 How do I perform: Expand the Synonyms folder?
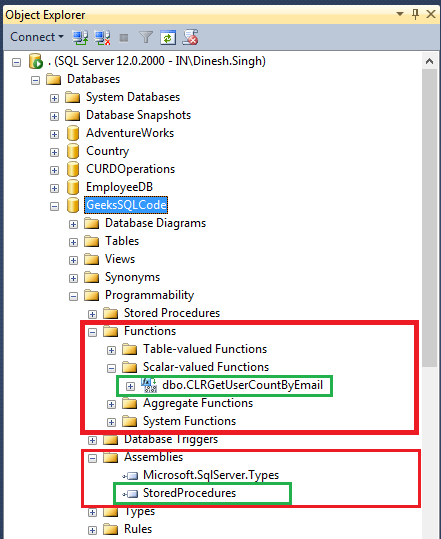(73, 278)
